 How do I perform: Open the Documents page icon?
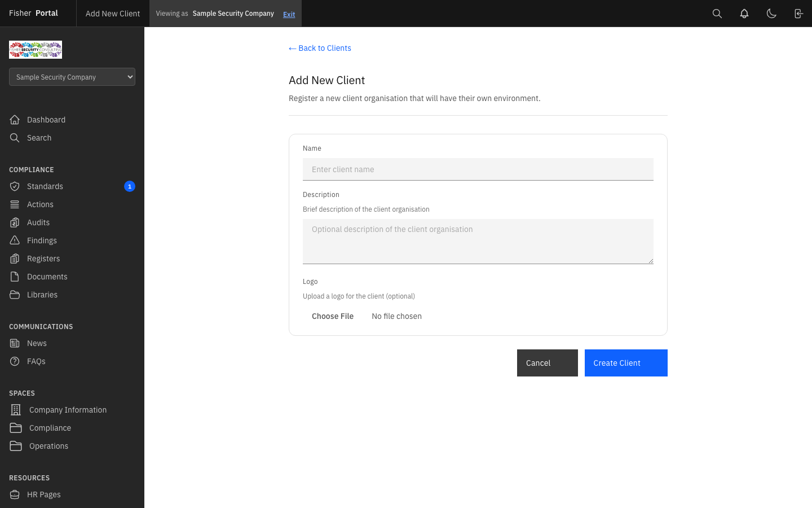pos(15,277)
